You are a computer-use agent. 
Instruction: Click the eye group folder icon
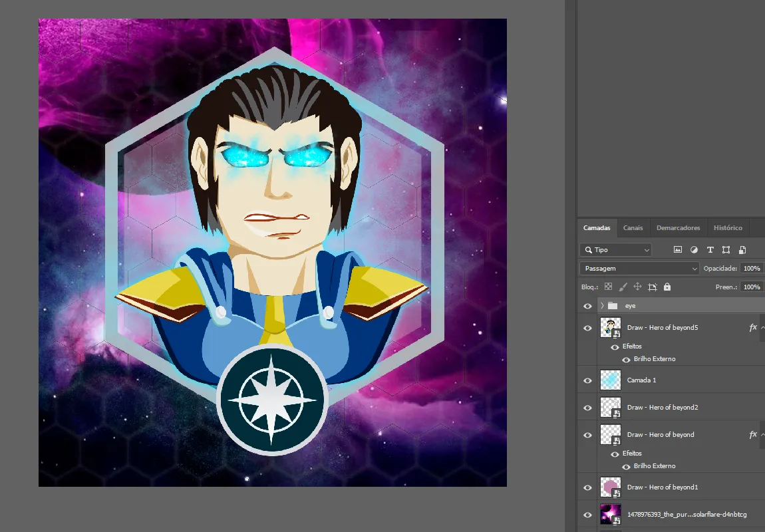click(x=613, y=306)
